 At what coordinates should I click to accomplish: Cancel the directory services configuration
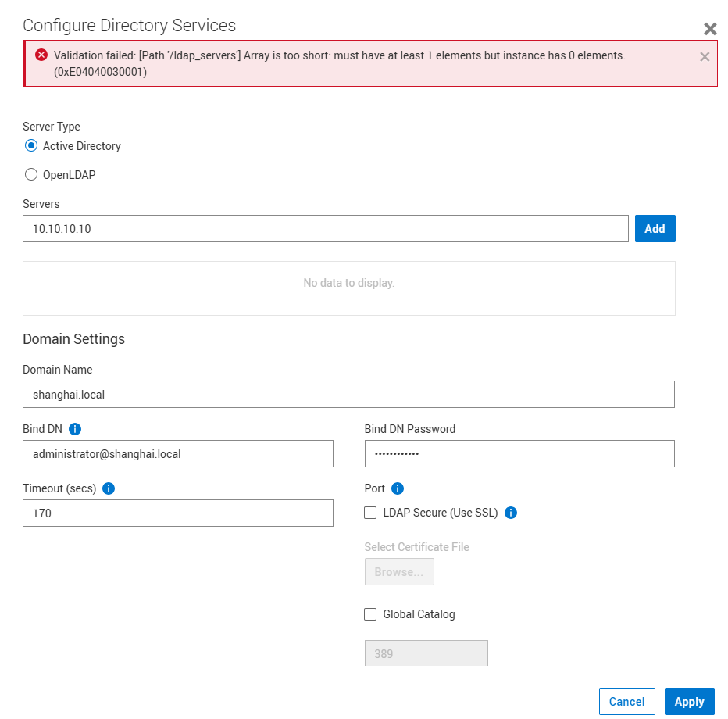[x=626, y=702]
